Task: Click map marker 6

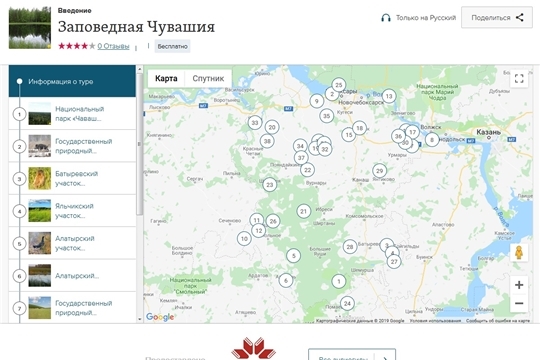Action: click(x=285, y=280)
